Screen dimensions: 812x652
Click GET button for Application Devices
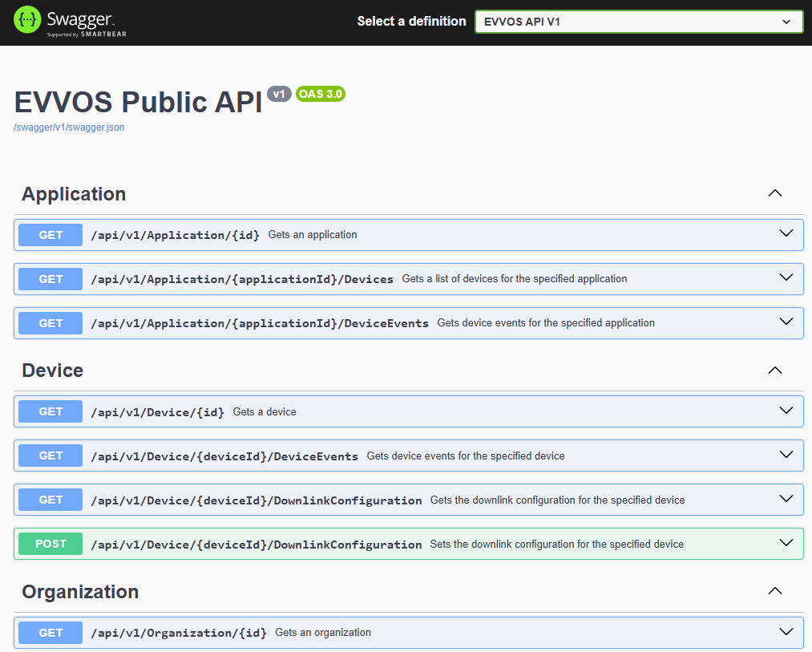[50, 279]
